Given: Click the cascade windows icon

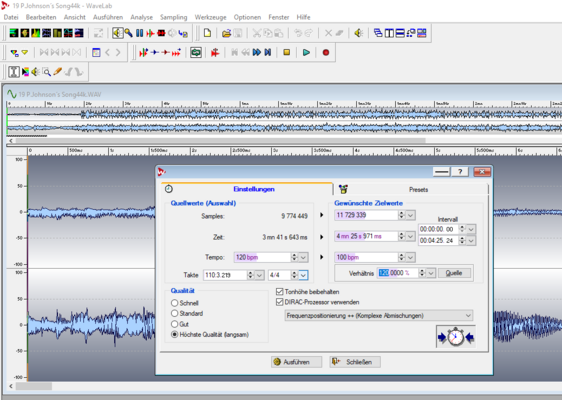Looking at the screenshot, I should point(378,33).
